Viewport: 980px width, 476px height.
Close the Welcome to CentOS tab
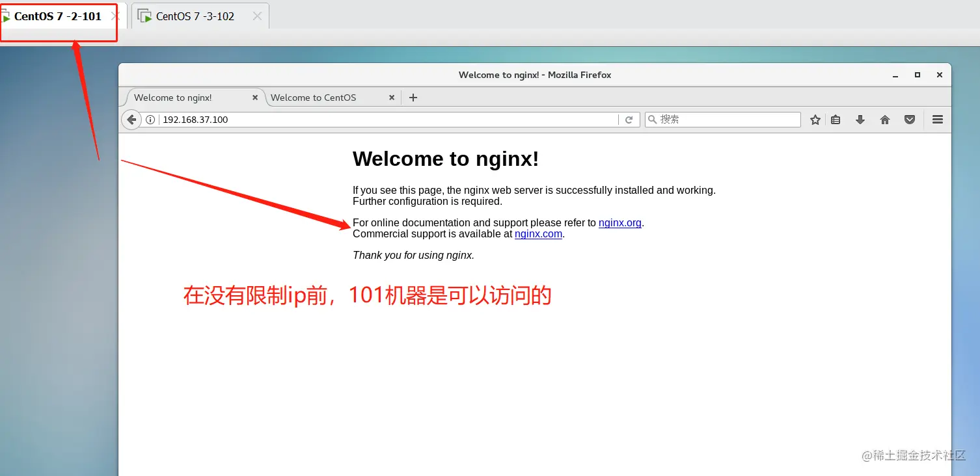point(392,97)
